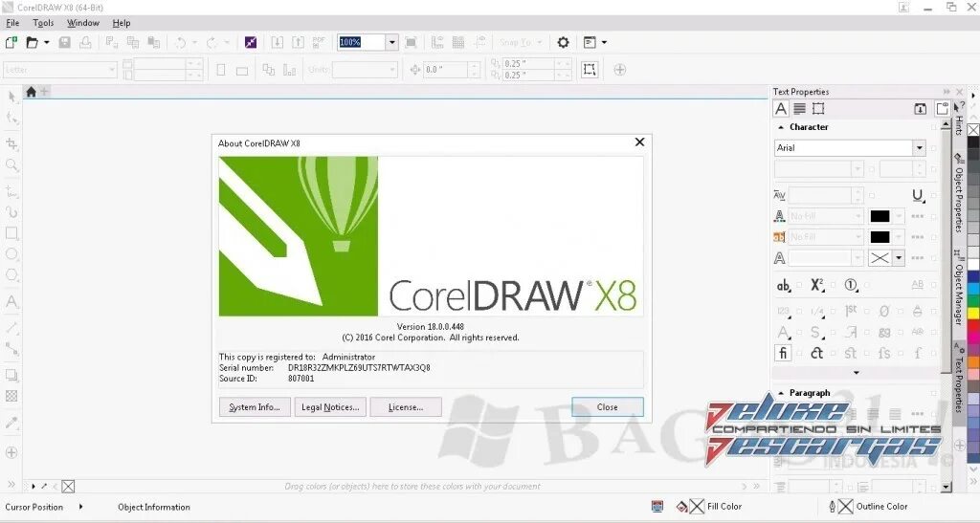Click the Import icon in the toolbar
The height and width of the screenshot is (523, 980).
[277, 42]
